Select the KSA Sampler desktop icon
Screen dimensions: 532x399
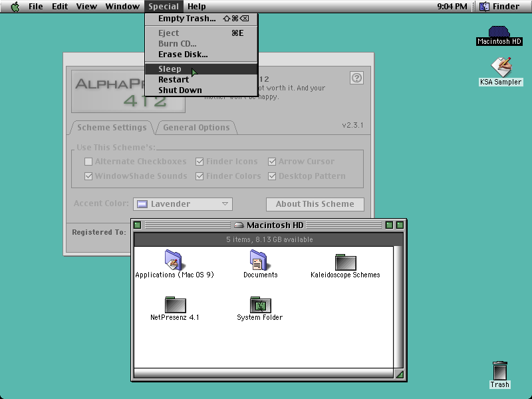[501, 67]
